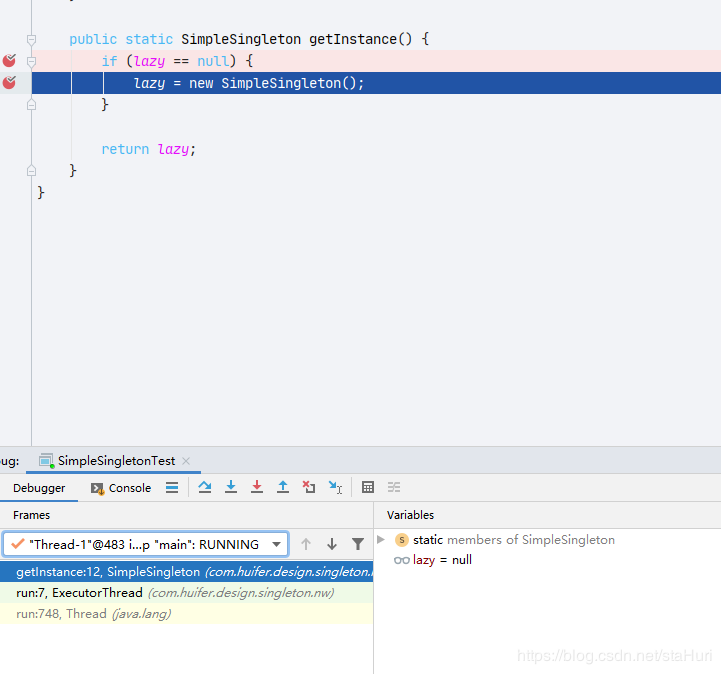Toggle breakpoint on the 'if (lazy == null)' line

coord(10,61)
